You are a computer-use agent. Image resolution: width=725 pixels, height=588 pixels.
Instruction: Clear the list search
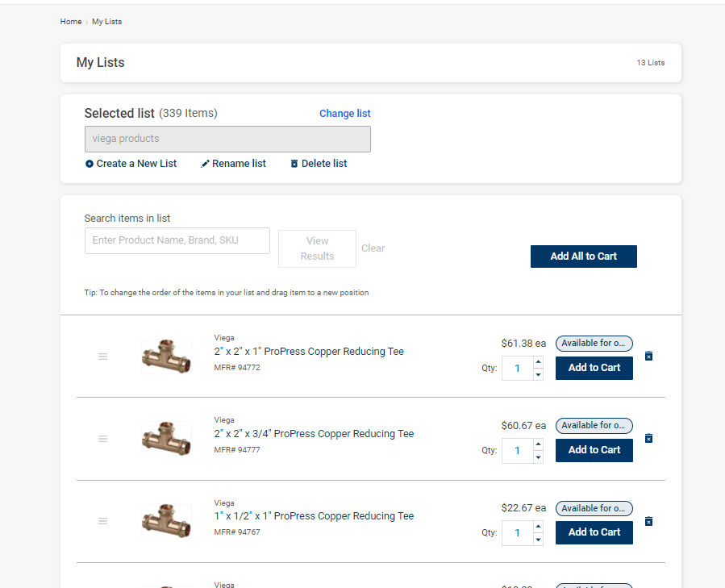point(373,248)
